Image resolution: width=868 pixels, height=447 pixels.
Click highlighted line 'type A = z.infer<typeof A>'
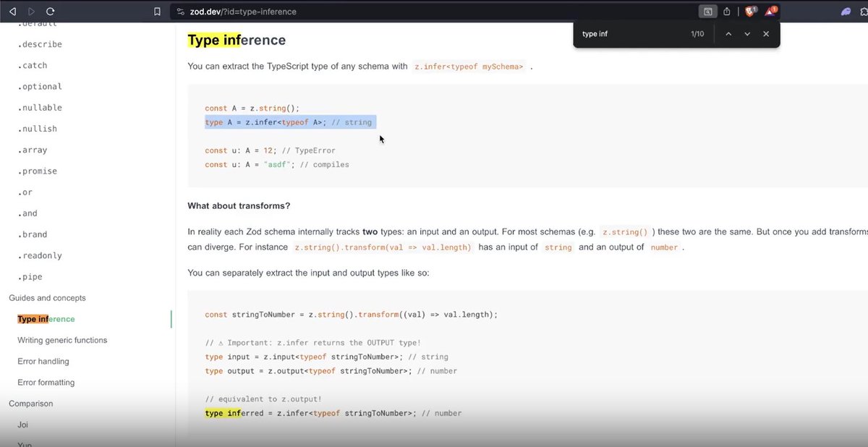(x=289, y=122)
